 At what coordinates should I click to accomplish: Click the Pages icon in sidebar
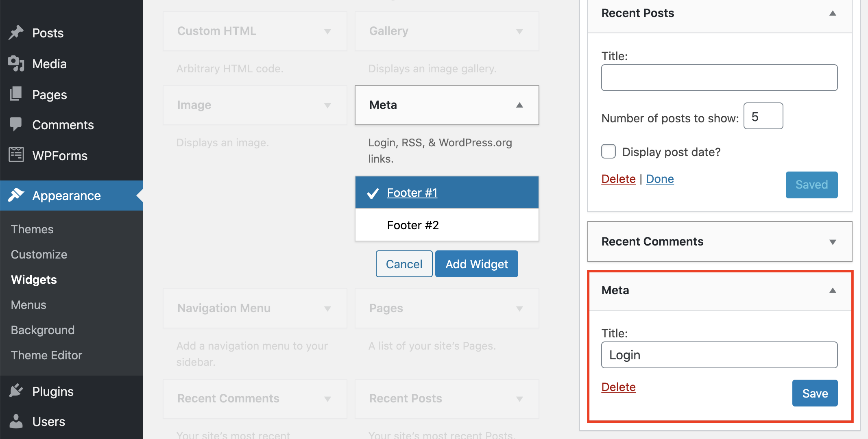point(16,94)
